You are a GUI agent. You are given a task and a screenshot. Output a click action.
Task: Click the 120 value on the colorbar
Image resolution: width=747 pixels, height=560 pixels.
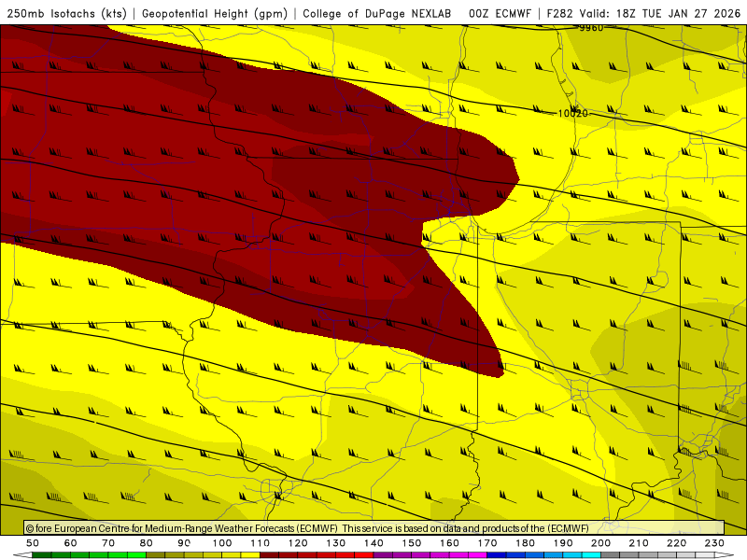point(298,543)
